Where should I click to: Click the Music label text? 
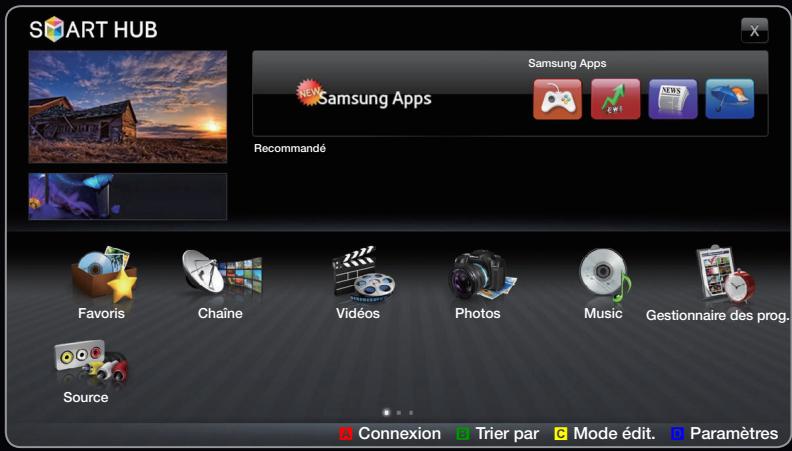pyautogui.click(x=603, y=314)
